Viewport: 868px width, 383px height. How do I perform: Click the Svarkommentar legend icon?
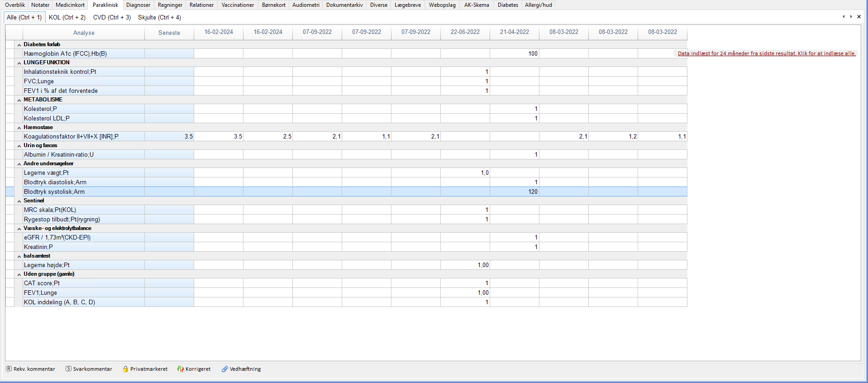(68, 369)
